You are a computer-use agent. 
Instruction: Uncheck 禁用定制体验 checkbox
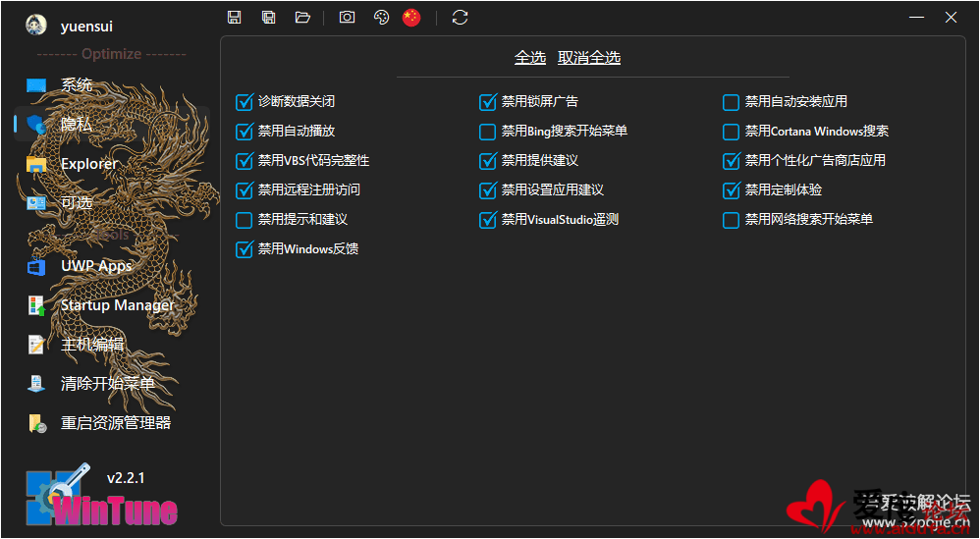(732, 189)
